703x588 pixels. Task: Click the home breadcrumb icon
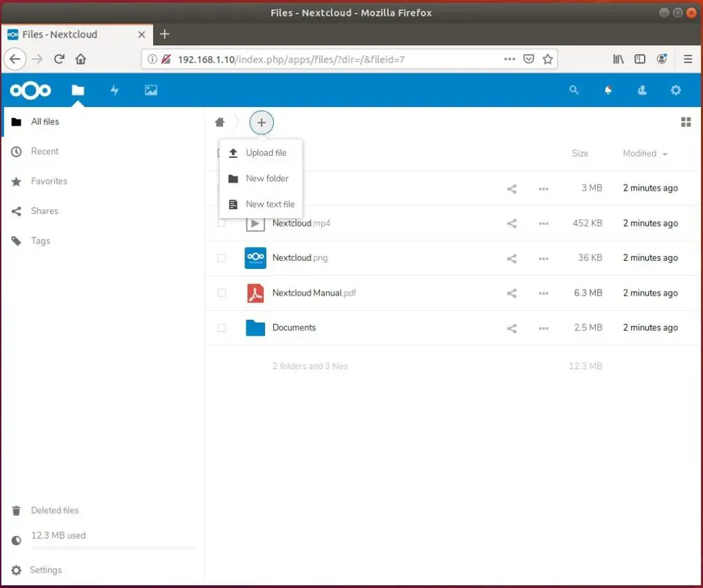pyautogui.click(x=220, y=122)
